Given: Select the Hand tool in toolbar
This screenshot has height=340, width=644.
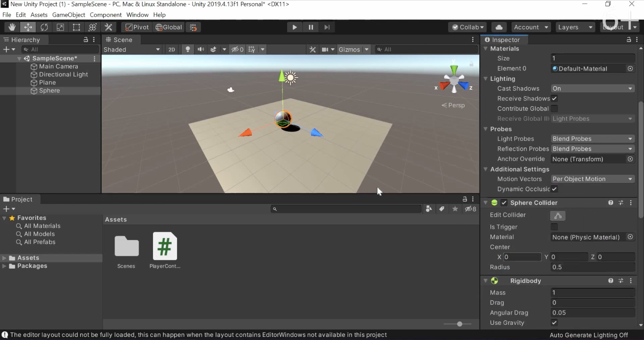Looking at the screenshot, I should point(12,27).
